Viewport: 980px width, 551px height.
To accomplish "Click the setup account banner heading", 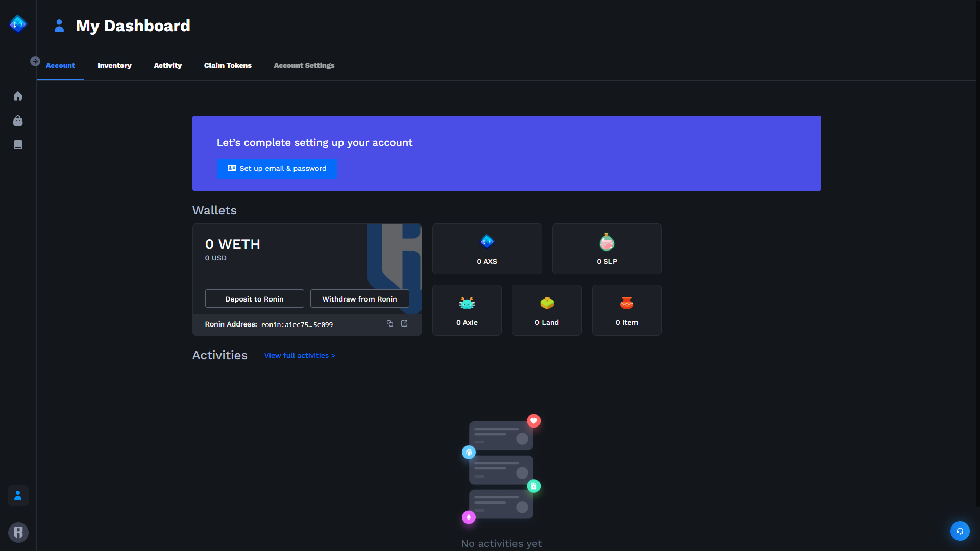I will coord(315,143).
